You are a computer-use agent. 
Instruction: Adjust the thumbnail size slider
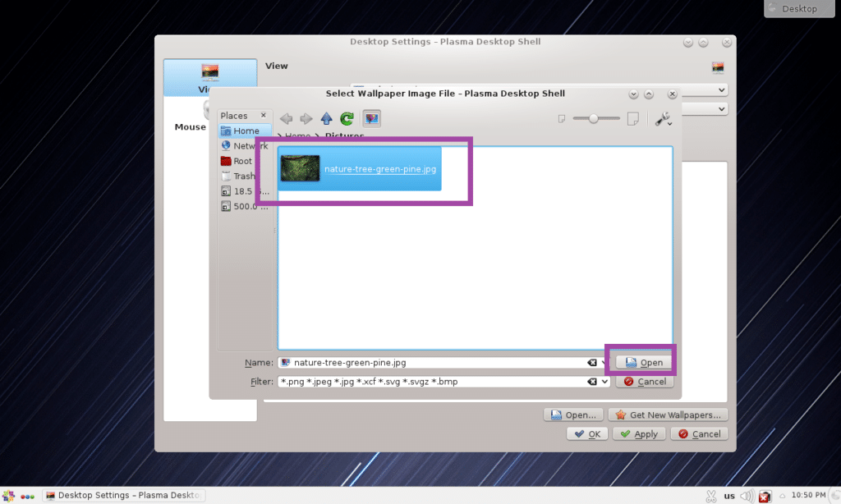[x=593, y=118]
